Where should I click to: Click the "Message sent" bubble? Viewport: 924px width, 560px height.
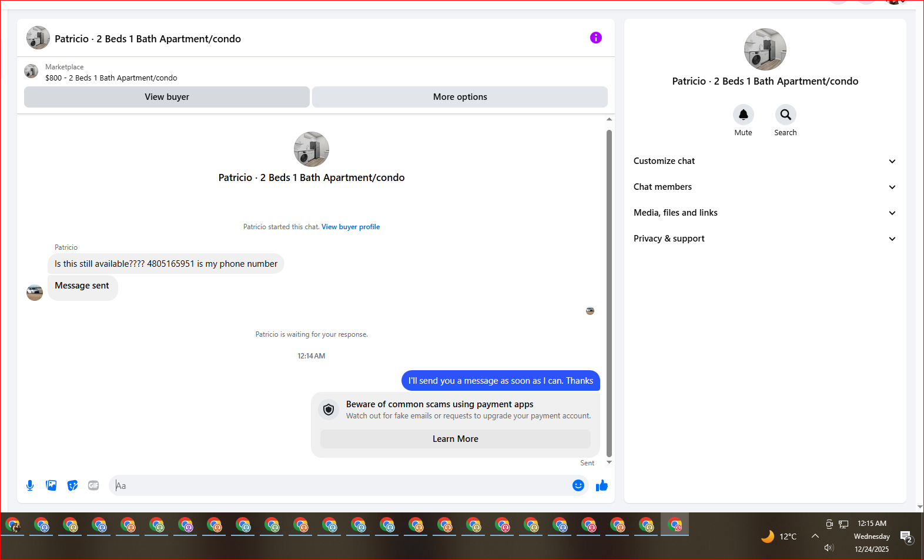click(82, 287)
